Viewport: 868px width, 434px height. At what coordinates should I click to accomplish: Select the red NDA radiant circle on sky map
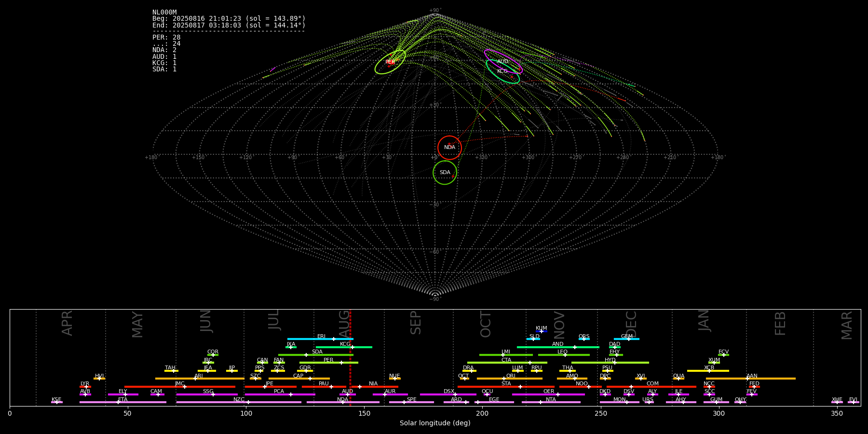click(449, 148)
